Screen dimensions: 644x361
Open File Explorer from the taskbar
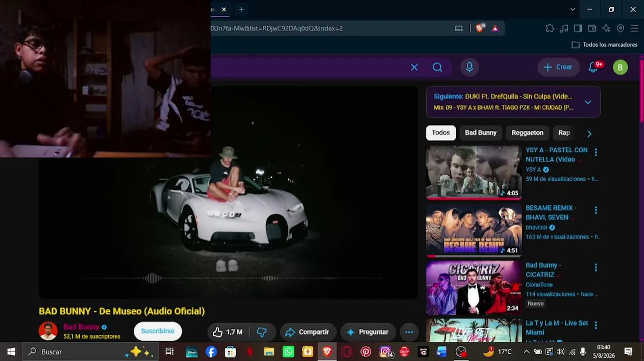[x=269, y=352]
